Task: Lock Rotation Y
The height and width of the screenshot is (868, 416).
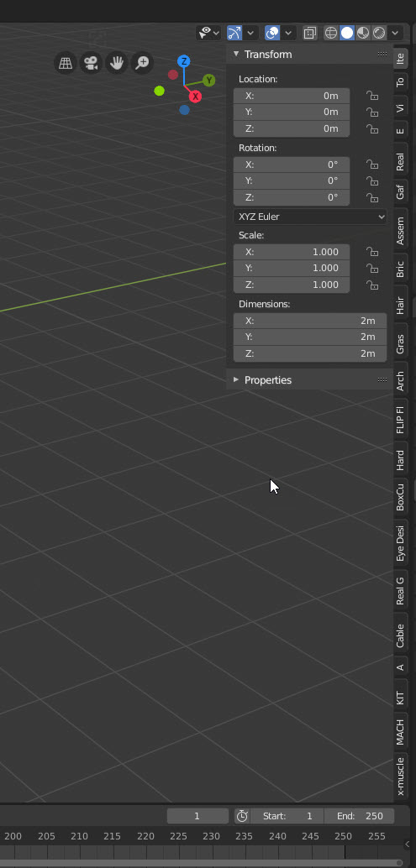Action: click(x=372, y=180)
